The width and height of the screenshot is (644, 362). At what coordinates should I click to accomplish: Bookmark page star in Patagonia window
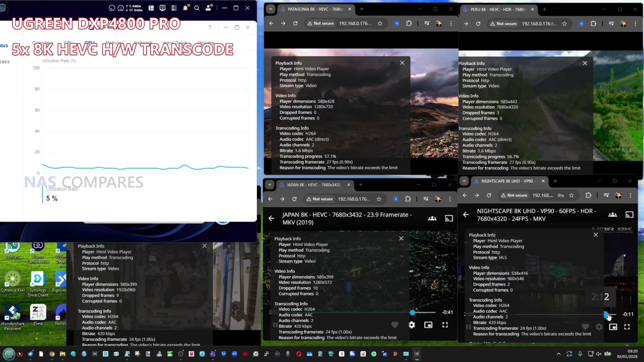[x=380, y=23]
